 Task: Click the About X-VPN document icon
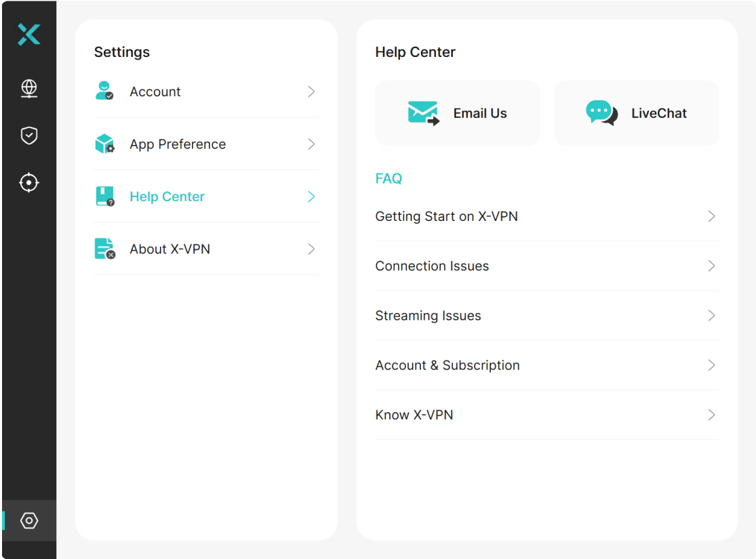[104, 249]
